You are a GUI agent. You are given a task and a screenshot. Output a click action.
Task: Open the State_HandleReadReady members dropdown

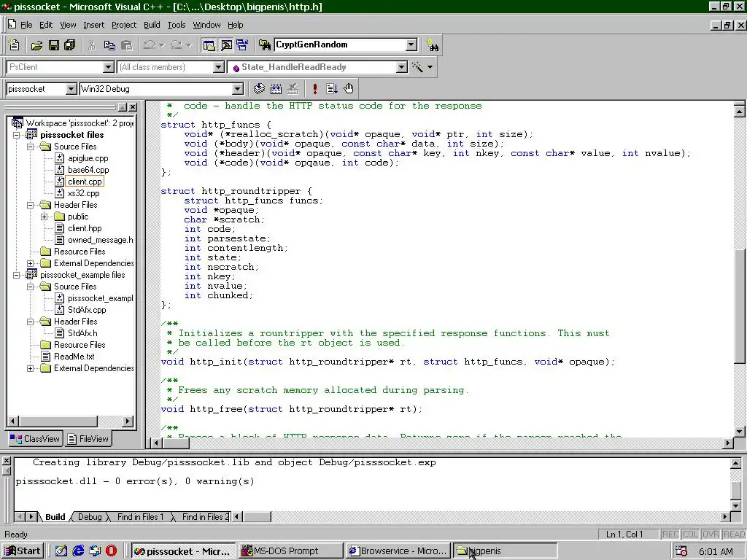[402, 67]
